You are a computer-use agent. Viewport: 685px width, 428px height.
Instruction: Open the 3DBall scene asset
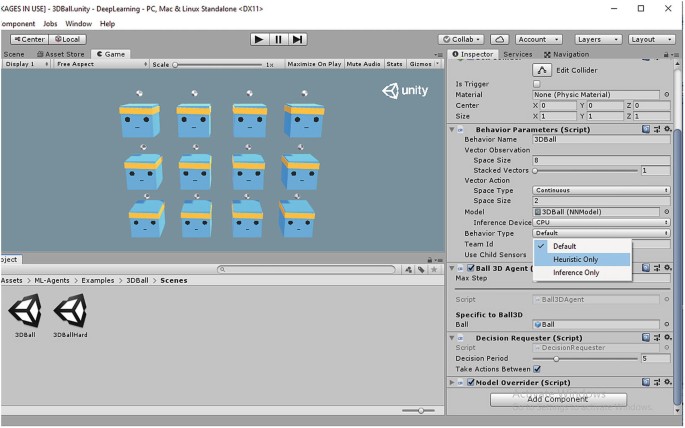[25, 315]
